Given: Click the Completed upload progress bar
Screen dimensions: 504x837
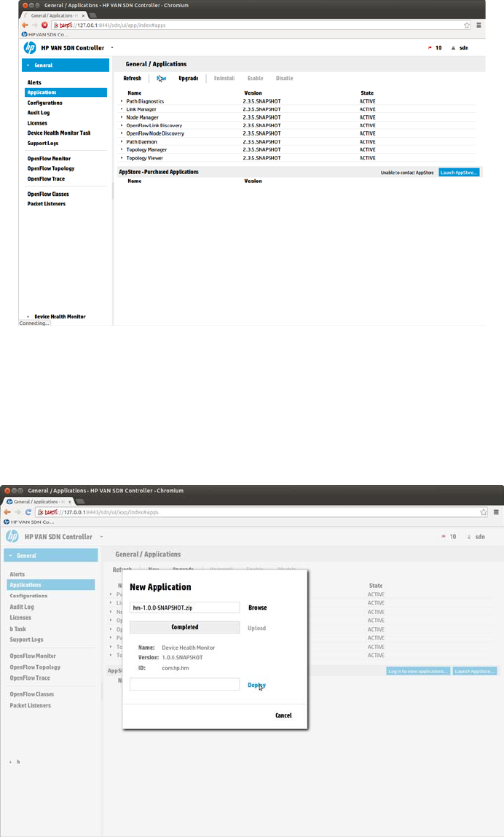Looking at the screenshot, I should tap(185, 627).
